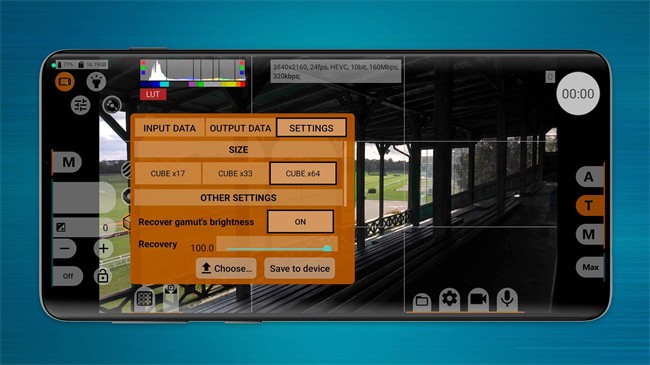Switch to the OUTPUT DATA tab
The image size is (650, 365).
240,128
